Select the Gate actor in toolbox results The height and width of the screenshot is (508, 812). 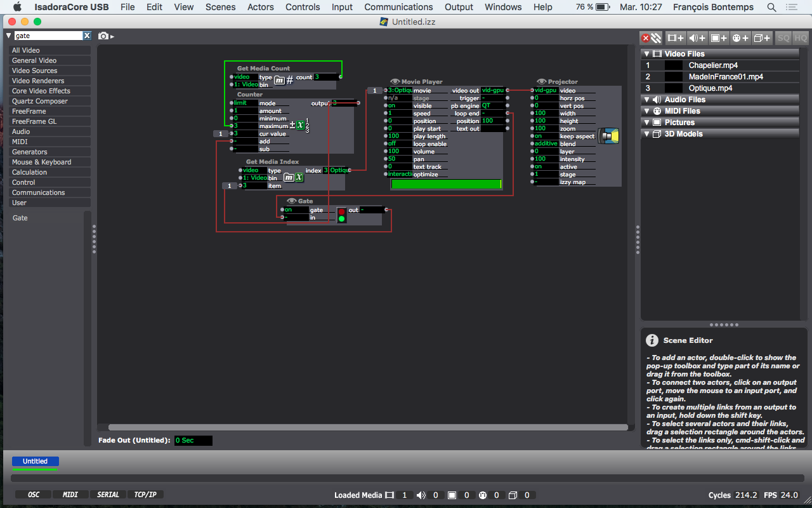click(20, 218)
